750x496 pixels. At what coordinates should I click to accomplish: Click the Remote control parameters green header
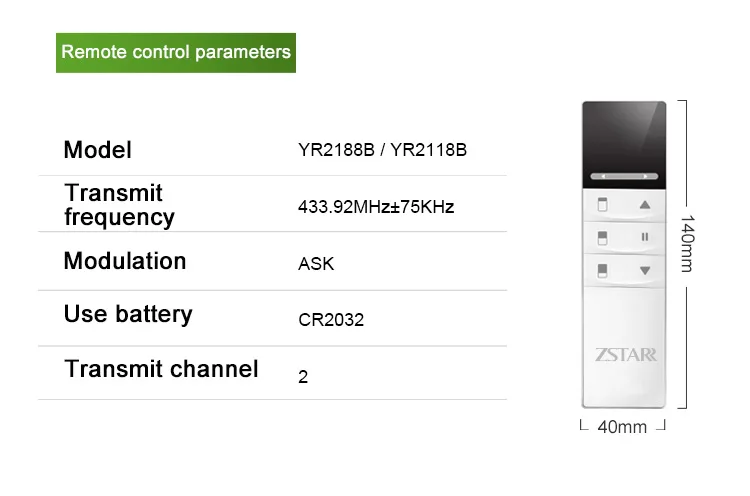(x=176, y=51)
